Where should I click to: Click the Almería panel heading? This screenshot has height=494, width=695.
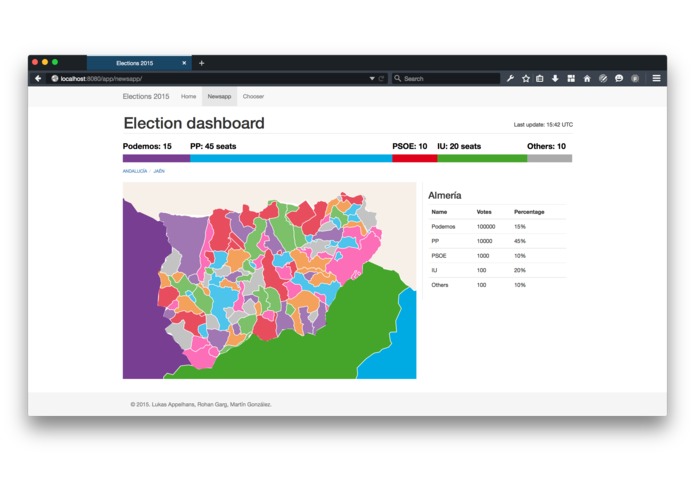445,195
